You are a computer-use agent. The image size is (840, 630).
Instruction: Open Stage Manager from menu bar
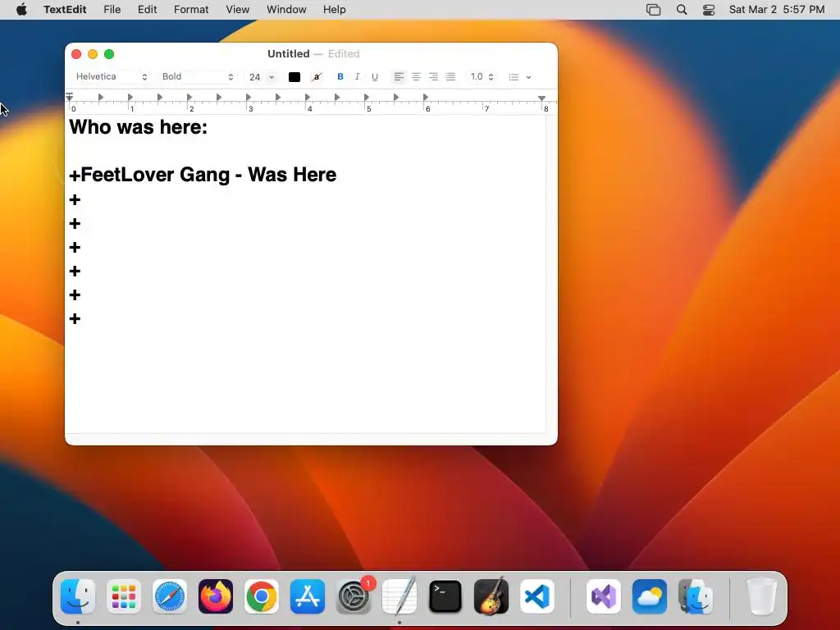[x=654, y=10]
